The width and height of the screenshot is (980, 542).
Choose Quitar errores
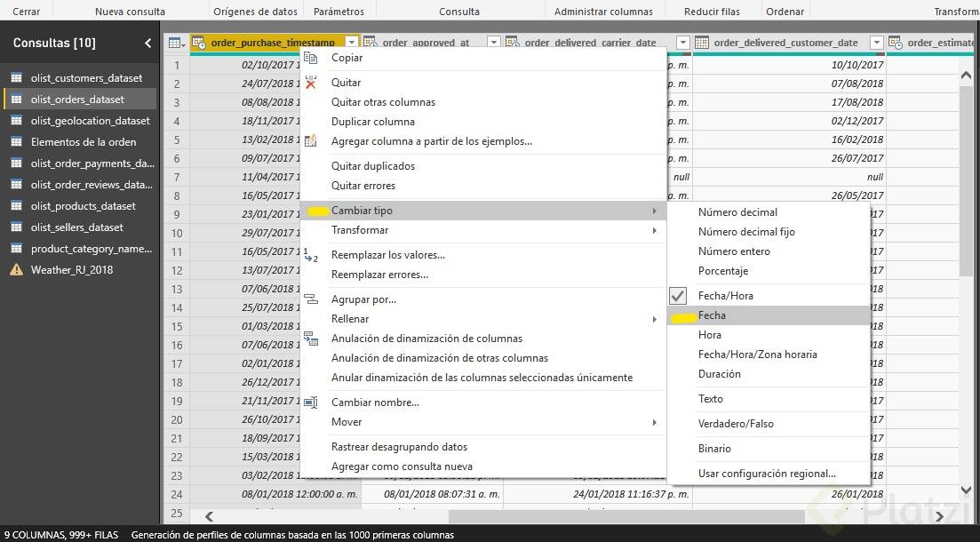(x=363, y=185)
